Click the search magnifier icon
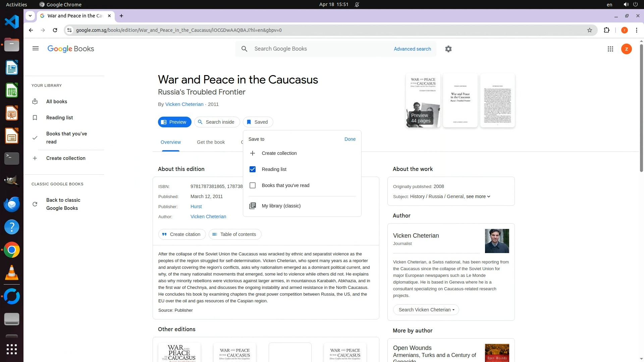Viewport: 644px width, 362px height. tap(245, 49)
